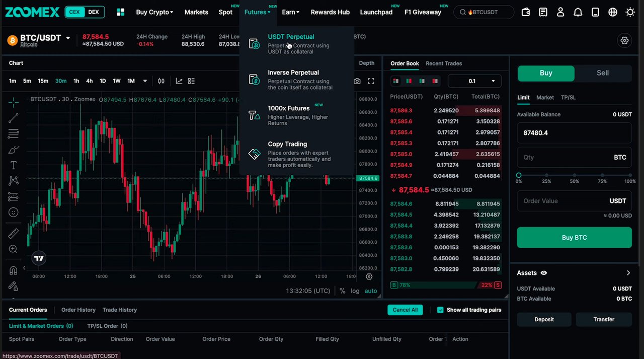Toggle the log scale on chart
Image resolution: width=644 pixels, height=359 pixels.
coord(355,291)
